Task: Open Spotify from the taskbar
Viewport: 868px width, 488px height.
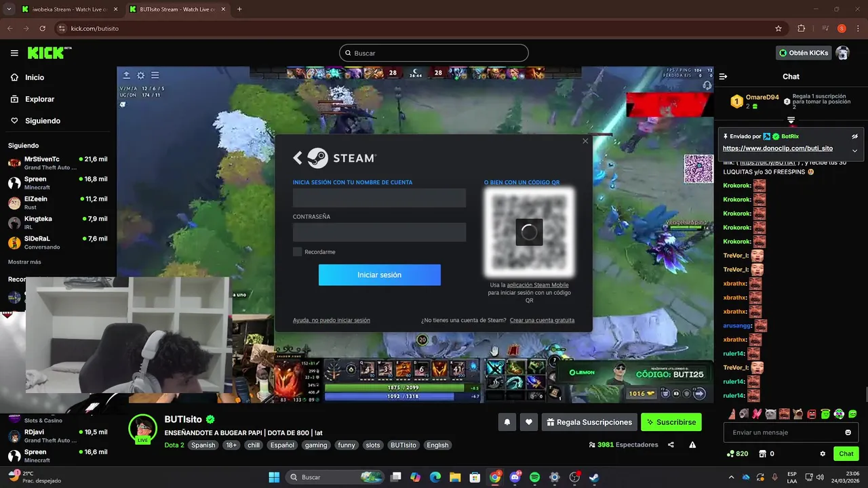Action: click(534, 477)
